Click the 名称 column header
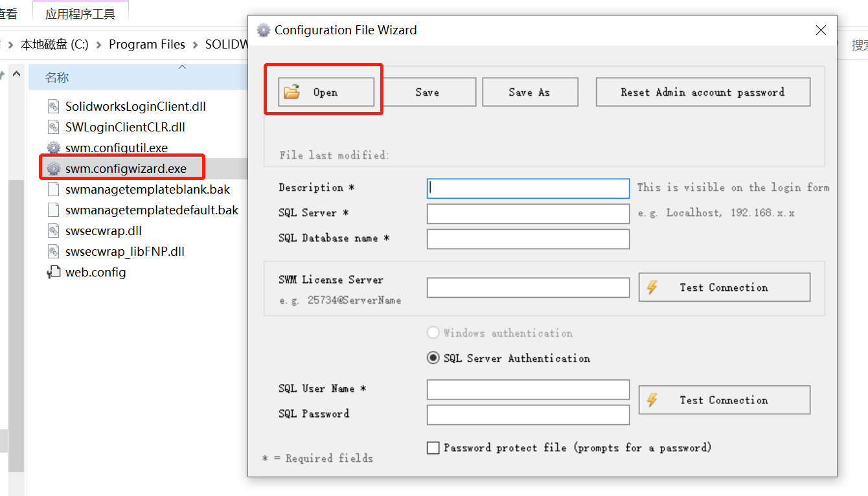 [57, 78]
